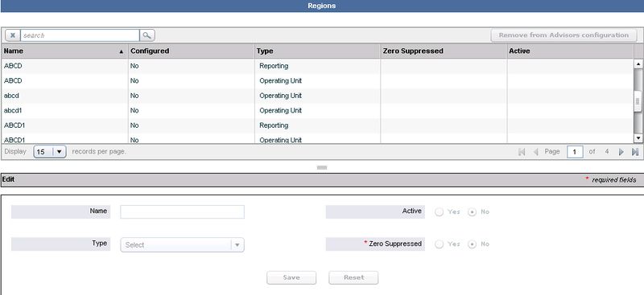The height and width of the screenshot is (295, 644).
Task: Click the table scrollbar down arrow
Action: [x=638, y=138]
